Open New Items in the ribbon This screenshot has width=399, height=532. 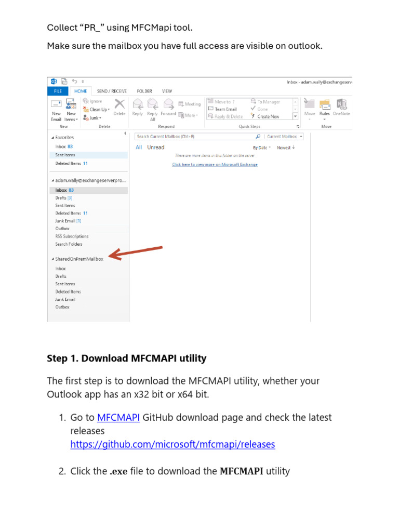point(71,110)
